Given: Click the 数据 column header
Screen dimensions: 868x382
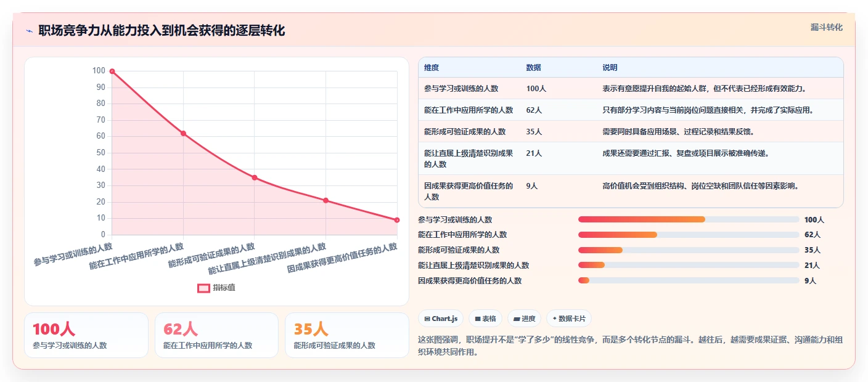Looking at the screenshot, I should point(533,68).
